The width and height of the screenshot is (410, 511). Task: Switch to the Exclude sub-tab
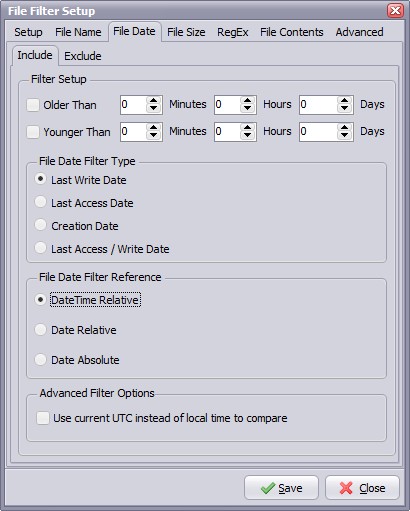83,56
